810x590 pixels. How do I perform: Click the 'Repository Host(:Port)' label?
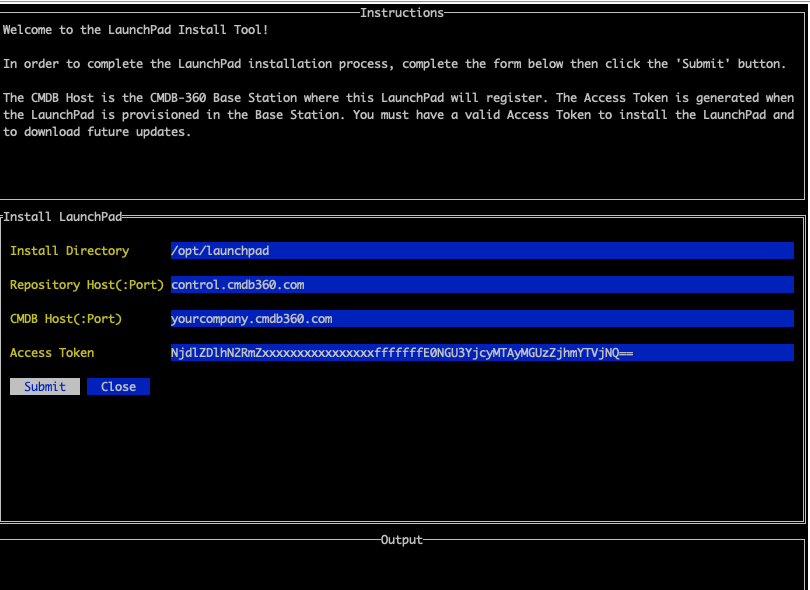coord(87,285)
